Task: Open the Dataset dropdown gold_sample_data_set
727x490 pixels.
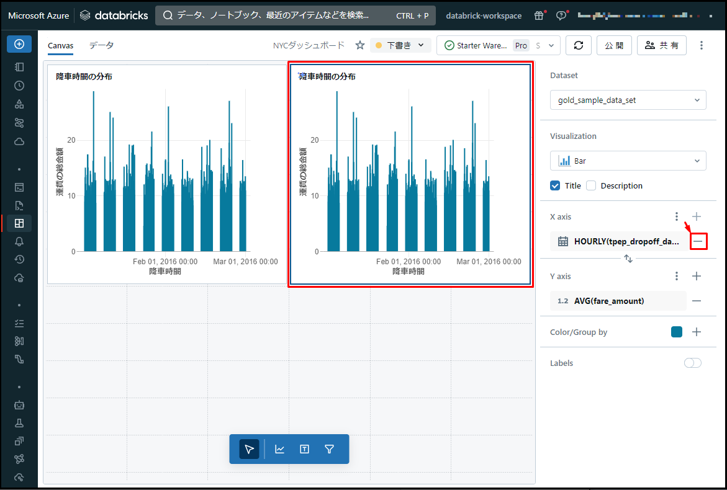Action: [x=628, y=100]
